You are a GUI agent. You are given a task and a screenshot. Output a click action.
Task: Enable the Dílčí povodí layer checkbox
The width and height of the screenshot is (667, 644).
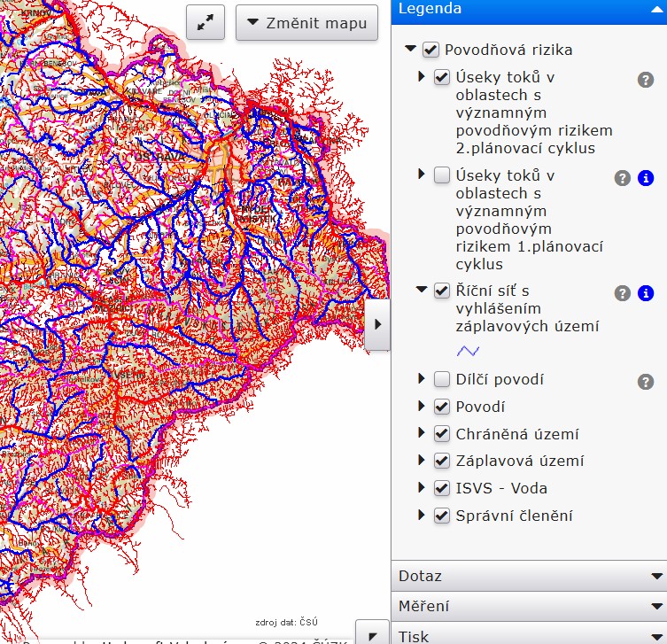point(442,380)
